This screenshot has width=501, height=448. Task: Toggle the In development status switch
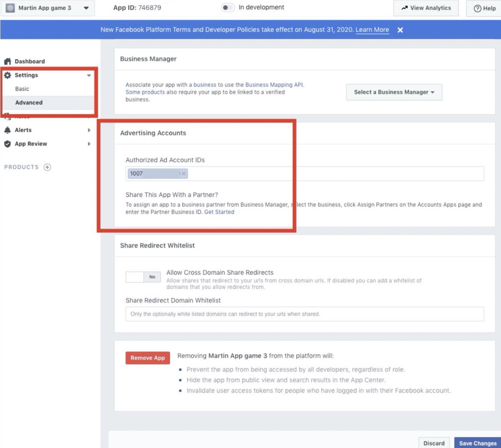coord(228,8)
